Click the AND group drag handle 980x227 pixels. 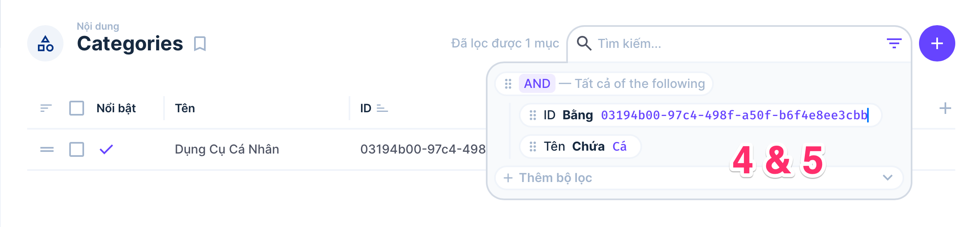pyautogui.click(x=508, y=84)
